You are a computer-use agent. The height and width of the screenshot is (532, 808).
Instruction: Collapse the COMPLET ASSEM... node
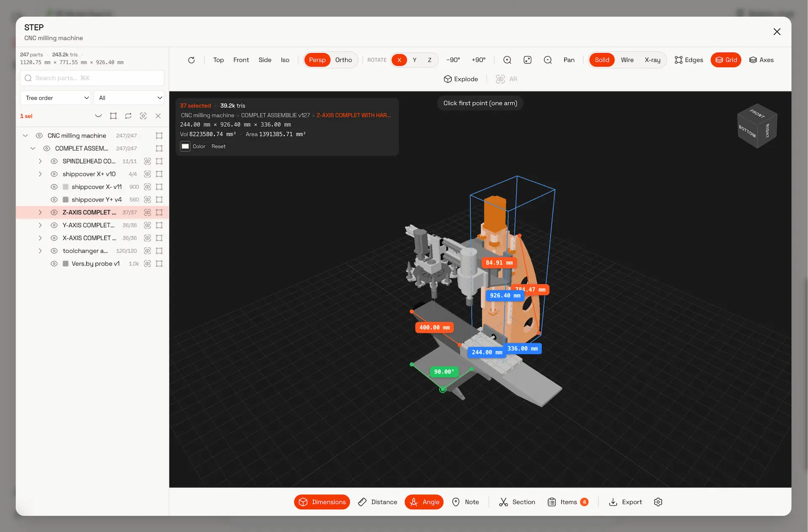pyautogui.click(x=33, y=149)
